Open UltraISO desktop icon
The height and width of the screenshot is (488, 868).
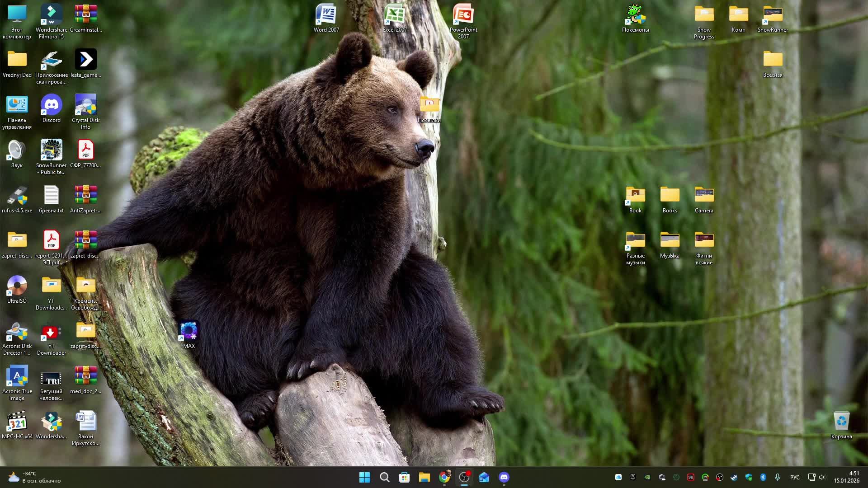coord(17,289)
